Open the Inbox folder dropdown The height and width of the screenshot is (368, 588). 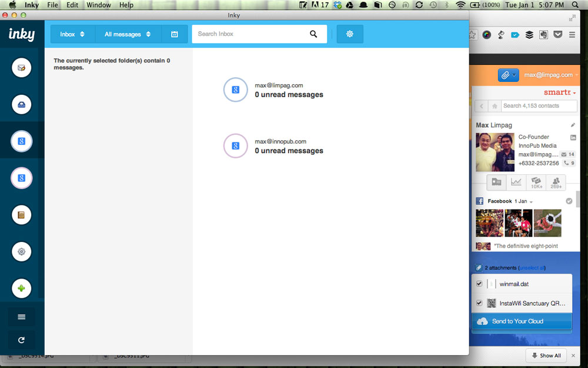pyautogui.click(x=72, y=34)
